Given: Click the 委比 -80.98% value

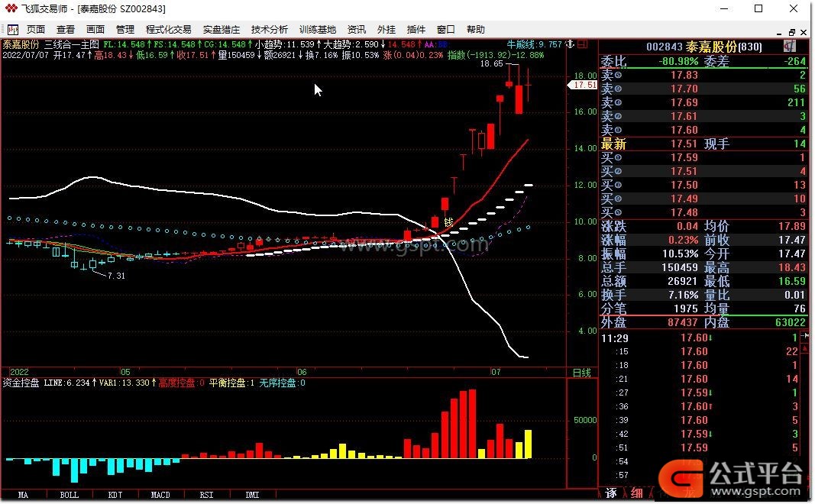Looking at the screenshot, I should (x=678, y=61).
